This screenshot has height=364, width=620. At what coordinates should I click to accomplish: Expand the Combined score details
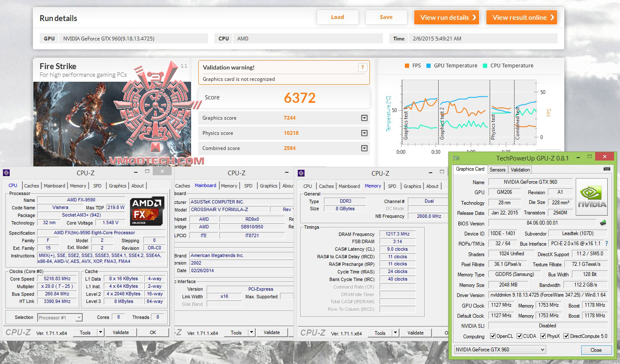[x=364, y=148]
